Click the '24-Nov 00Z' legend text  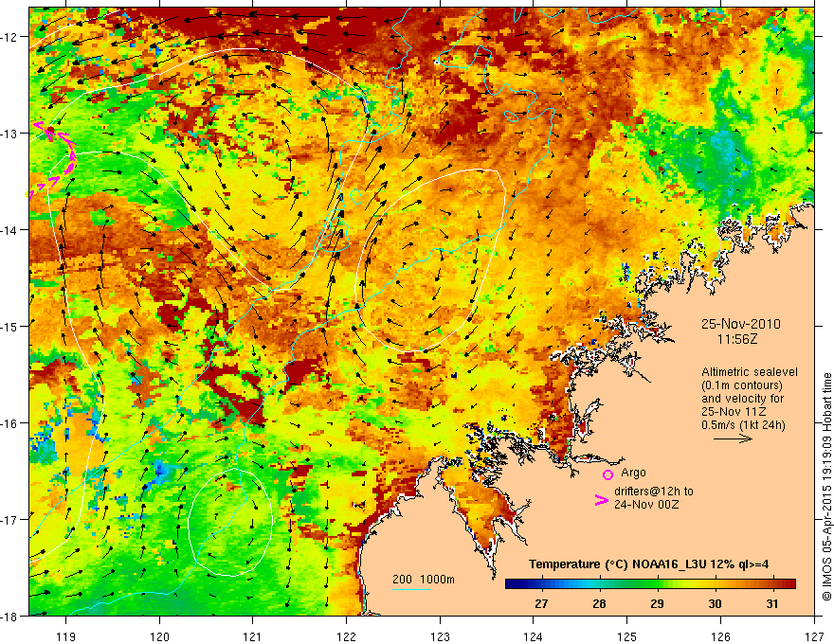[x=646, y=504]
